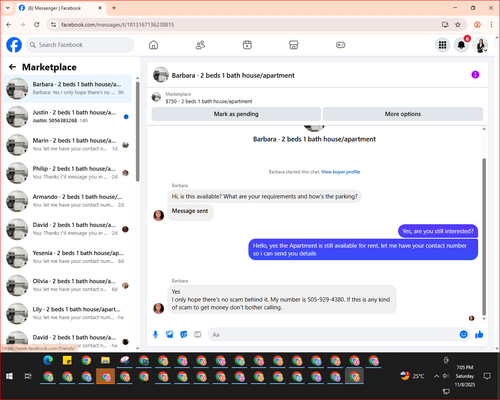Click the voice clip microphone icon

pos(155,334)
